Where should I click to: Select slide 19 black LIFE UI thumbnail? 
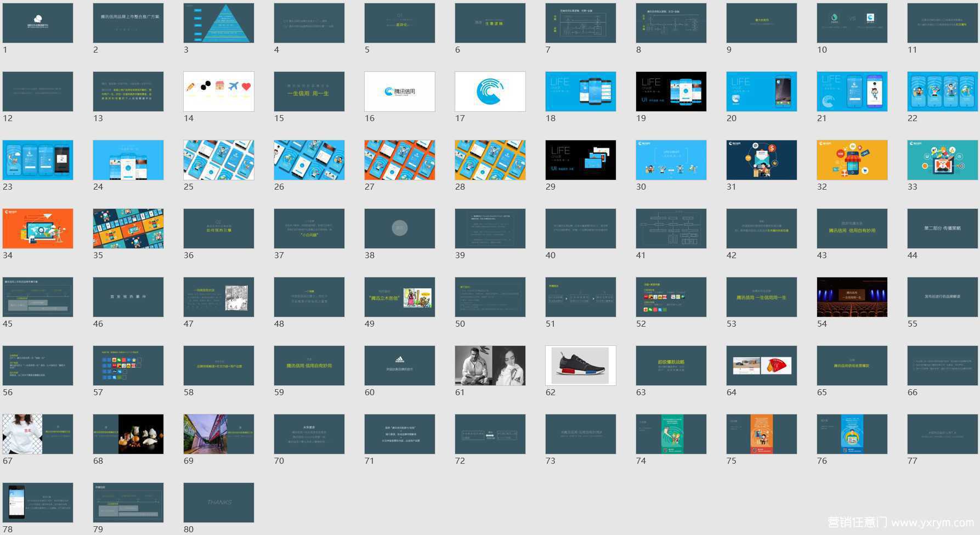click(x=671, y=92)
